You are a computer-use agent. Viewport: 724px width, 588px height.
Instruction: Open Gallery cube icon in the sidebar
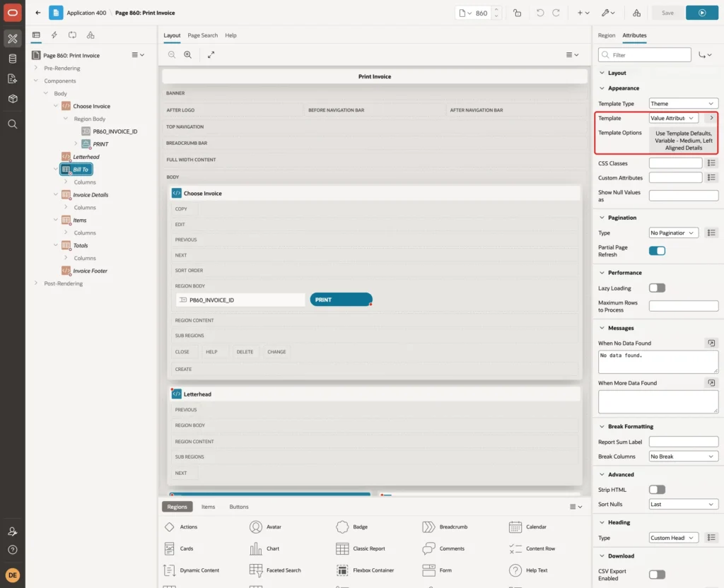click(13, 98)
